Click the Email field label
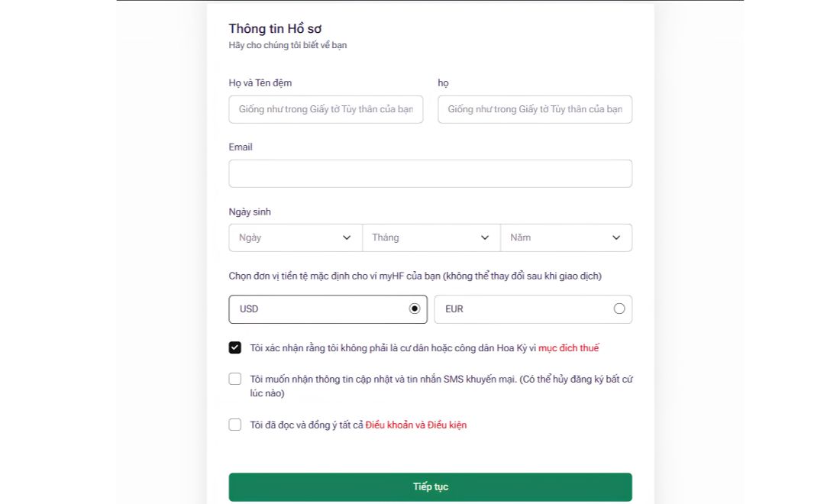This screenshot has height=504, width=840. [x=241, y=147]
